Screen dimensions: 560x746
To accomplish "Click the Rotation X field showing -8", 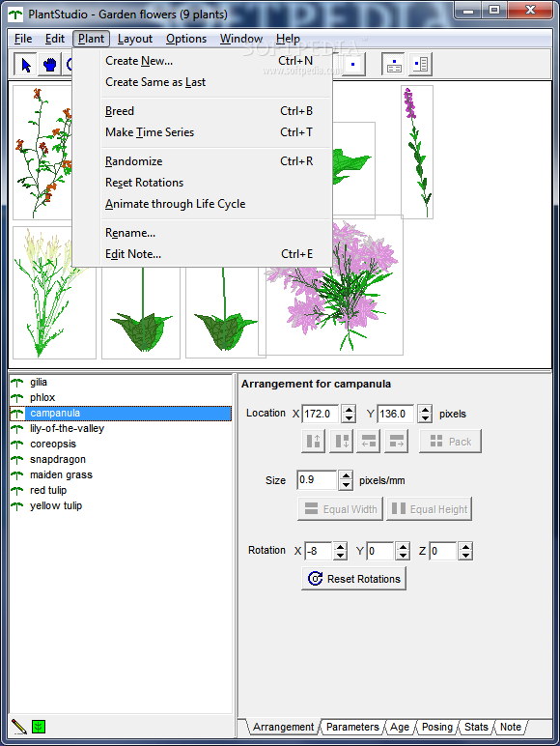I will [x=318, y=551].
